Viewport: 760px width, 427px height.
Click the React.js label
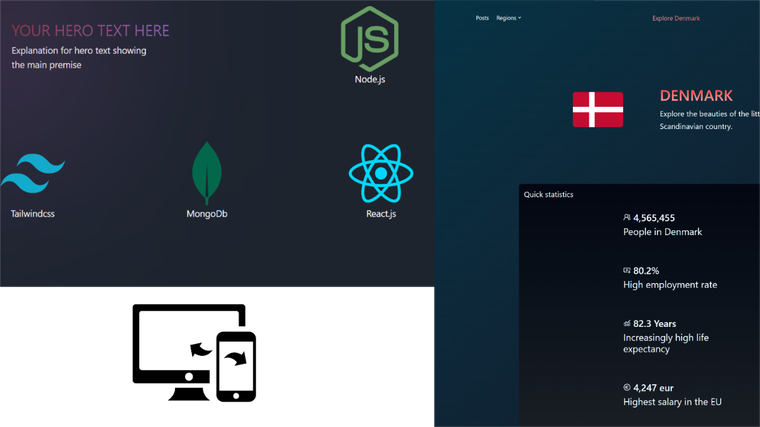coord(381,214)
